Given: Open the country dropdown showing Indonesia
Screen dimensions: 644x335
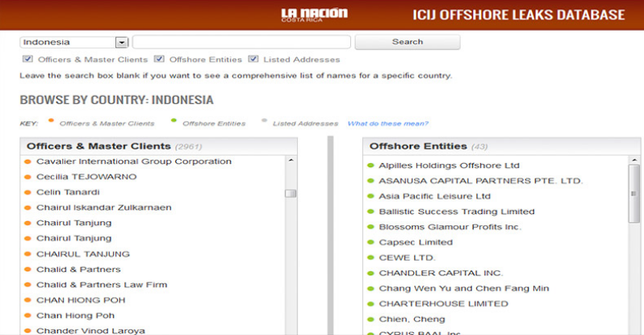Looking at the screenshot, I should (74, 42).
